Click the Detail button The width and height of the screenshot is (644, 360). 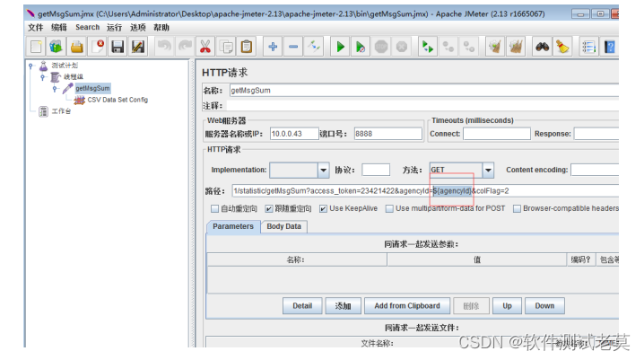[302, 306]
